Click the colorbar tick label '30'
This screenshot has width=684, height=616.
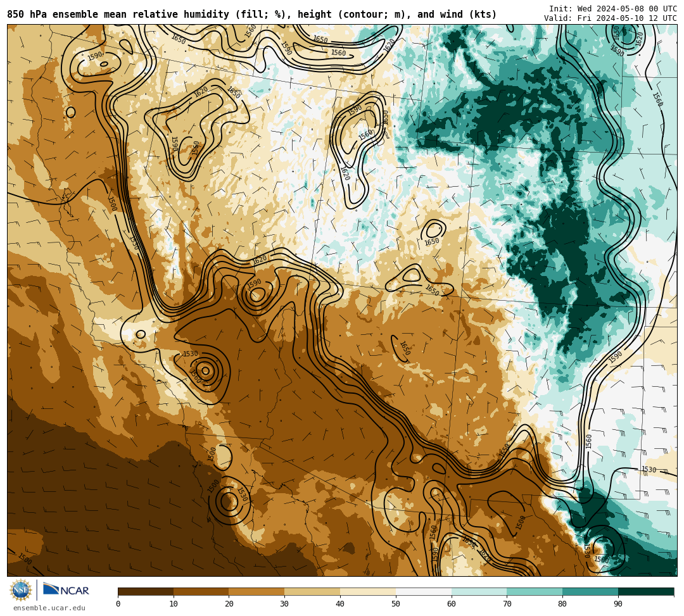click(x=284, y=604)
